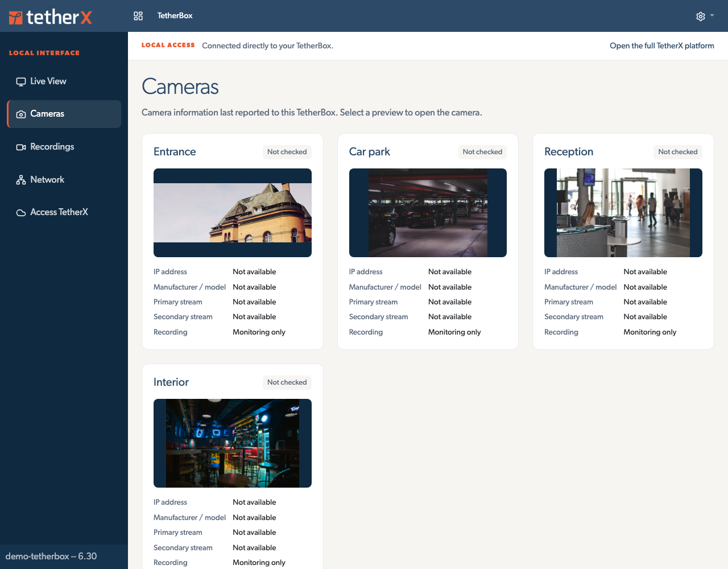
Task: Click Reception Not checked badge
Action: tap(678, 152)
